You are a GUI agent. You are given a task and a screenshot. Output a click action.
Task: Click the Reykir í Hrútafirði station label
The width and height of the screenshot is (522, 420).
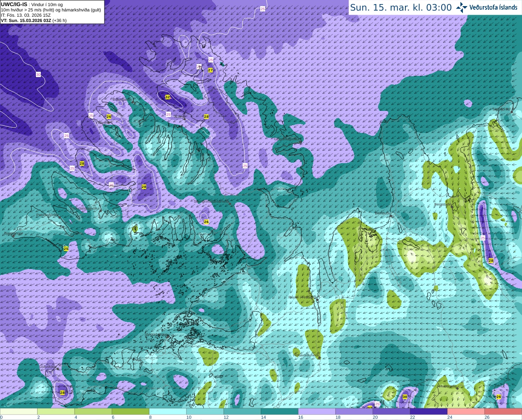tap(302, 297)
